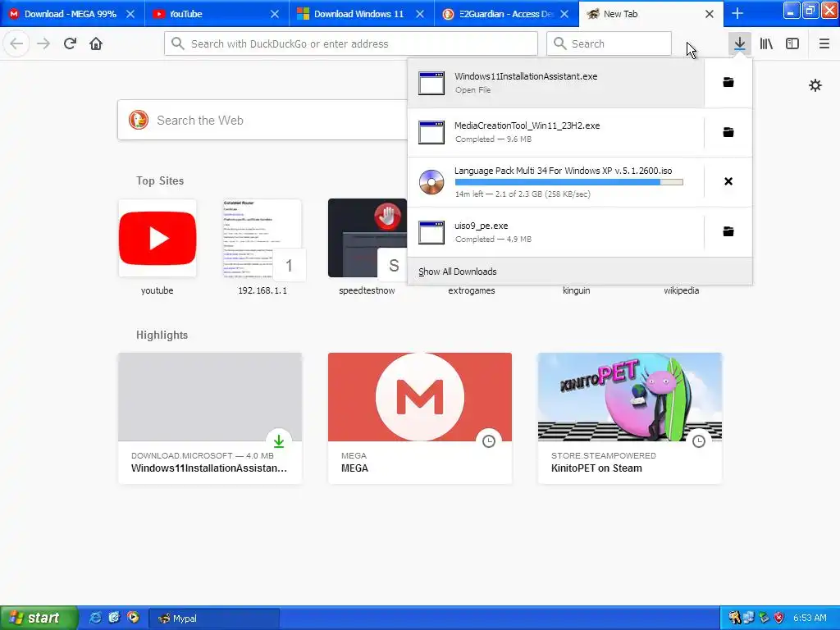Click the Language Pack download progress bar
Screen dimensions: 840x630
[x=569, y=182]
